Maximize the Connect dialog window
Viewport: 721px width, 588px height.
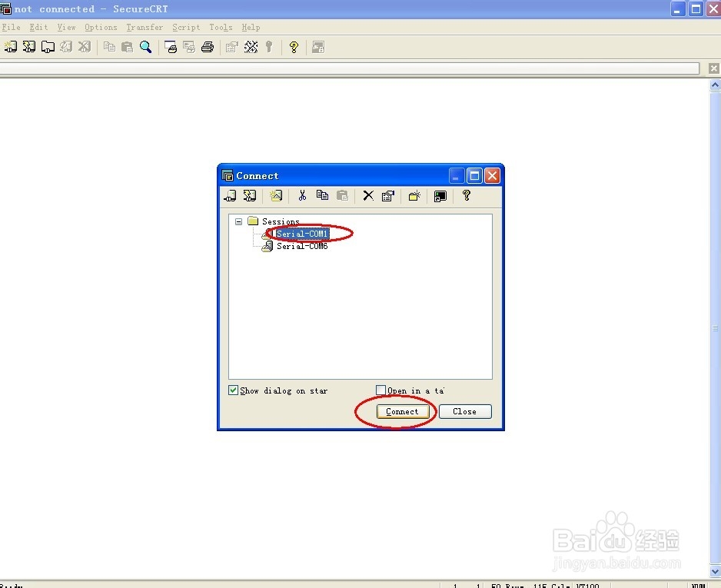click(474, 175)
